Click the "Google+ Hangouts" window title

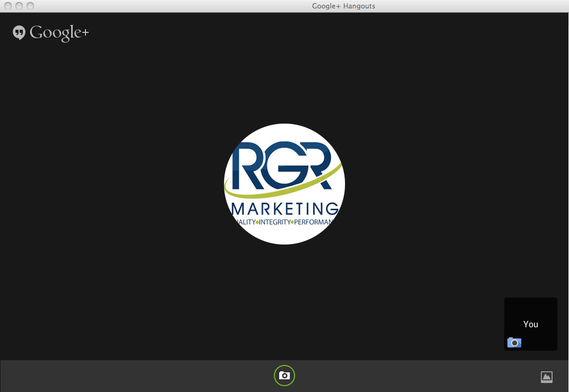pyautogui.click(x=343, y=6)
